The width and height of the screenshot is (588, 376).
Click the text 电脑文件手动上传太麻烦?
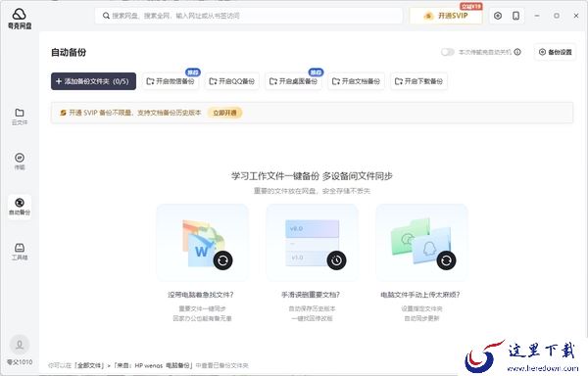point(420,295)
